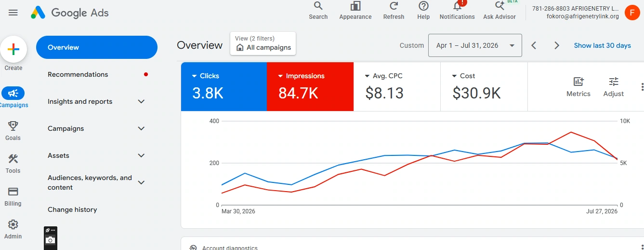This screenshot has height=250, width=644.
Task: Open Avg. CPC metric dropdown
Action: click(384, 76)
